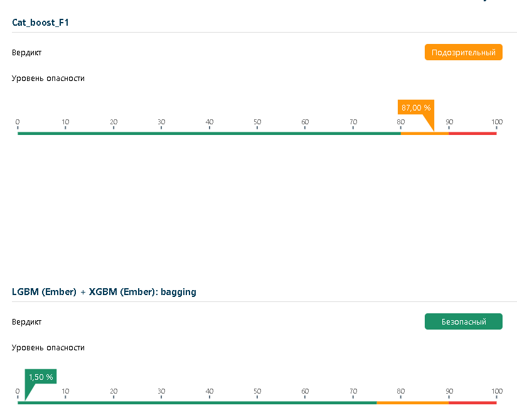
Task: Click tick label 100 on Cat_boost_F1 scale
Action: click(x=496, y=122)
